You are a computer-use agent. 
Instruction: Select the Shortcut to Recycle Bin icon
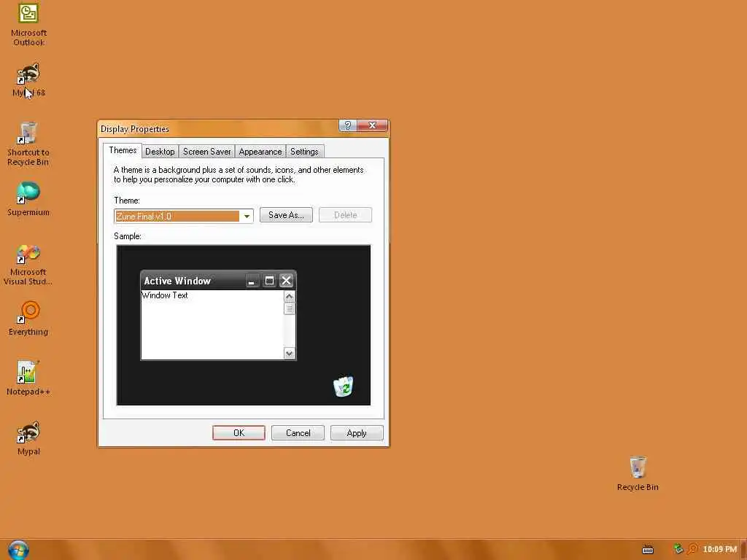tap(28, 144)
